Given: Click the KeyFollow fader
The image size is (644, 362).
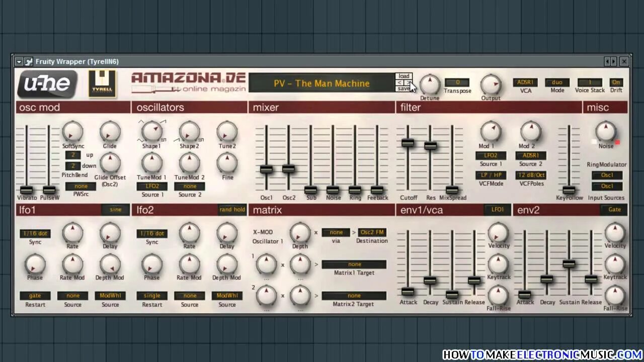Looking at the screenshot, I should (x=569, y=190).
